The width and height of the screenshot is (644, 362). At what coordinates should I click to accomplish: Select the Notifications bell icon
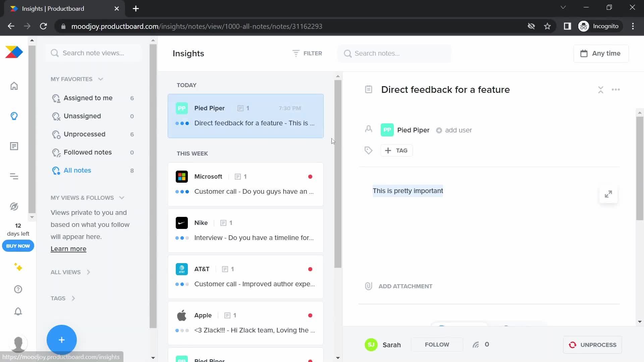point(18,312)
